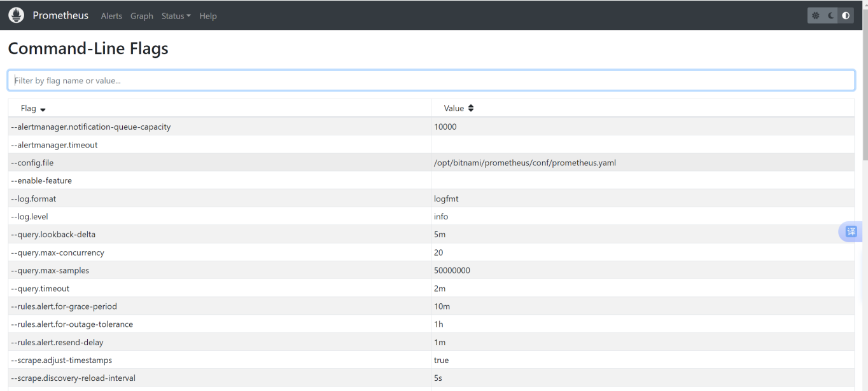
Task: Switch to light theme sun icon
Action: coord(815,16)
